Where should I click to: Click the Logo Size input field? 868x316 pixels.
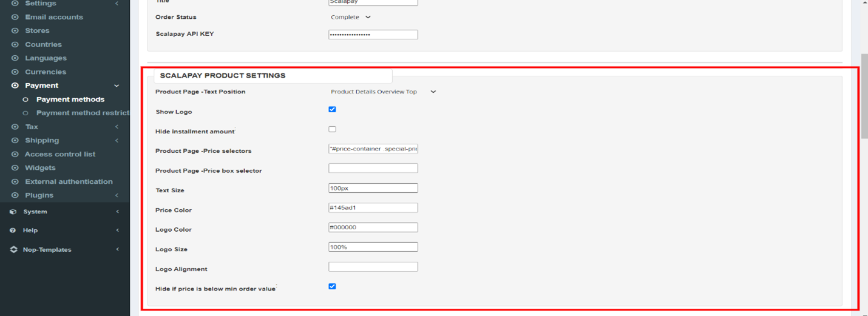(x=373, y=247)
